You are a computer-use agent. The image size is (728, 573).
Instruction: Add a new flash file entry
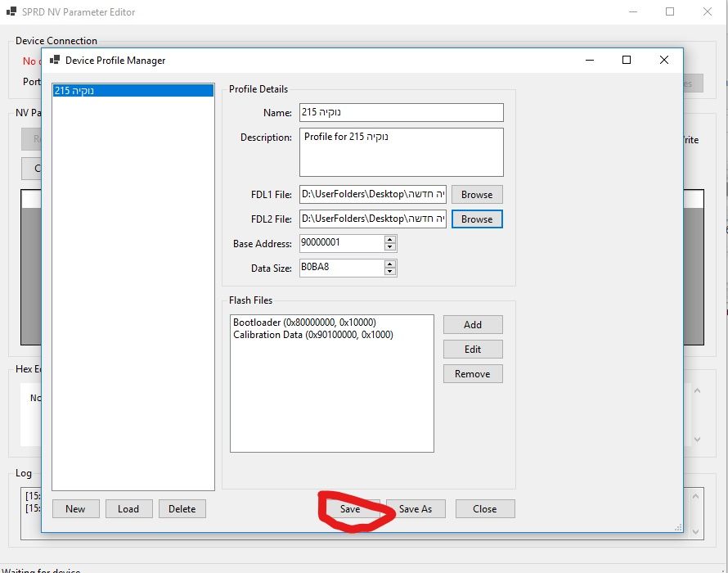tap(473, 324)
